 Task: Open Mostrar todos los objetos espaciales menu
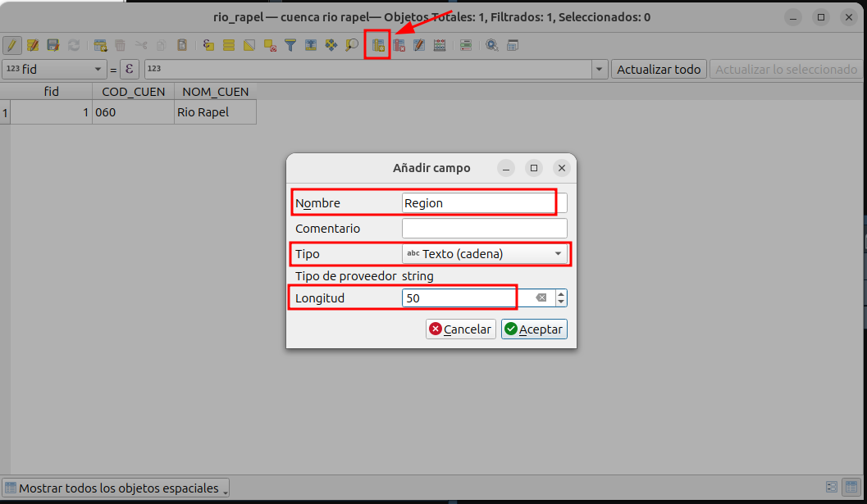point(116,488)
